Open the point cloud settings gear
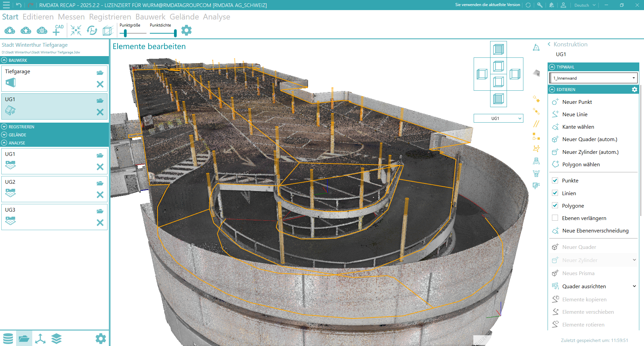 click(x=186, y=31)
